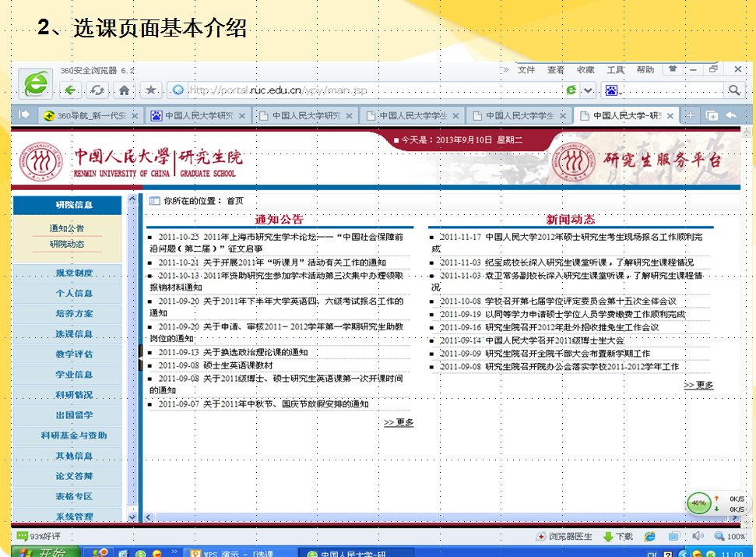Click the search magnifier icon in toolbar
756x557 pixels.
(733, 90)
